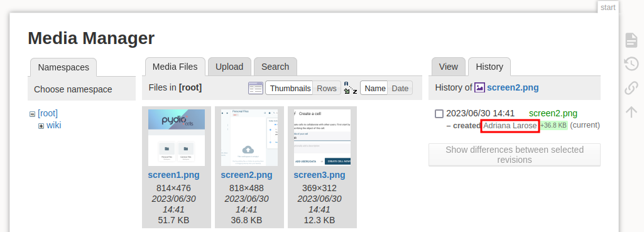Click screen2.png link in history header
Screen dimensions: 644x232
click(x=513, y=87)
